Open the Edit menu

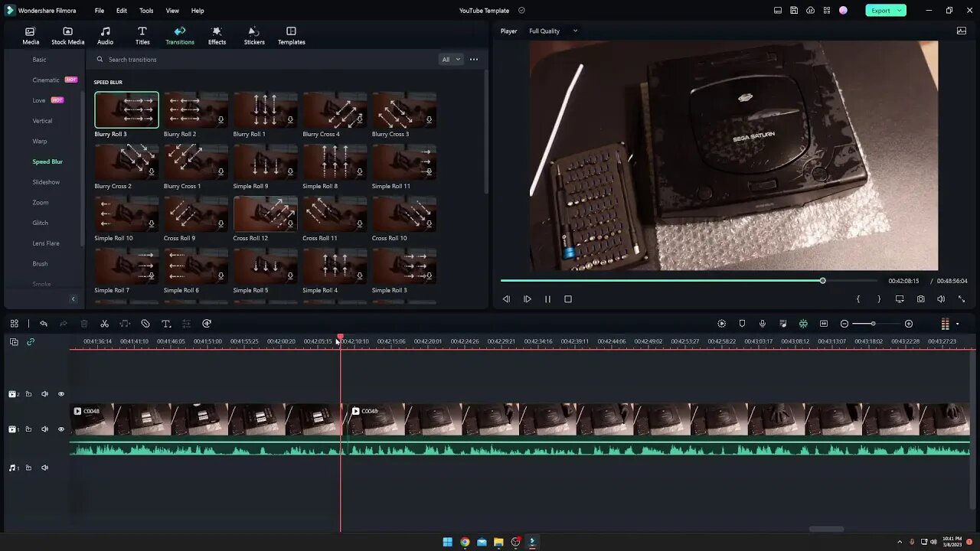click(122, 11)
